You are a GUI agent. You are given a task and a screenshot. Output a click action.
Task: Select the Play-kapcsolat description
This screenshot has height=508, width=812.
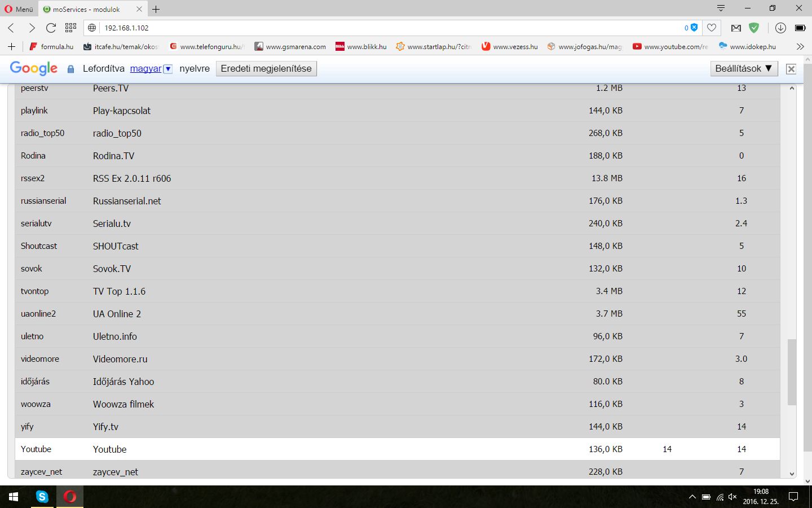click(x=122, y=111)
